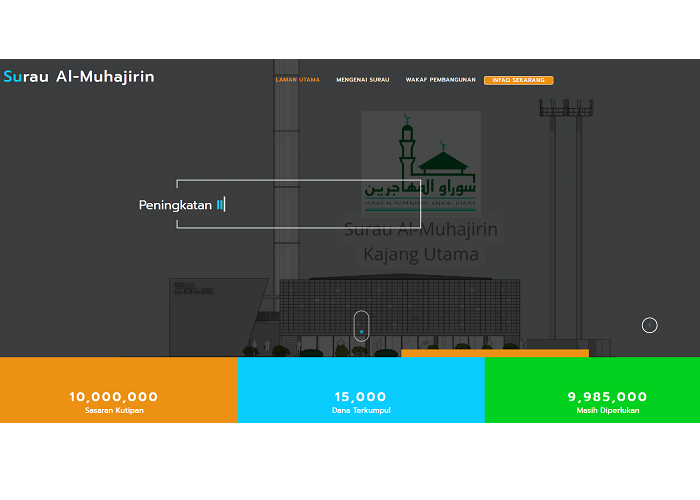Image resolution: width=700 pixels, height=500 pixels.
Task: Click the scroll-down mouse icon
Action: click(361, 326)
